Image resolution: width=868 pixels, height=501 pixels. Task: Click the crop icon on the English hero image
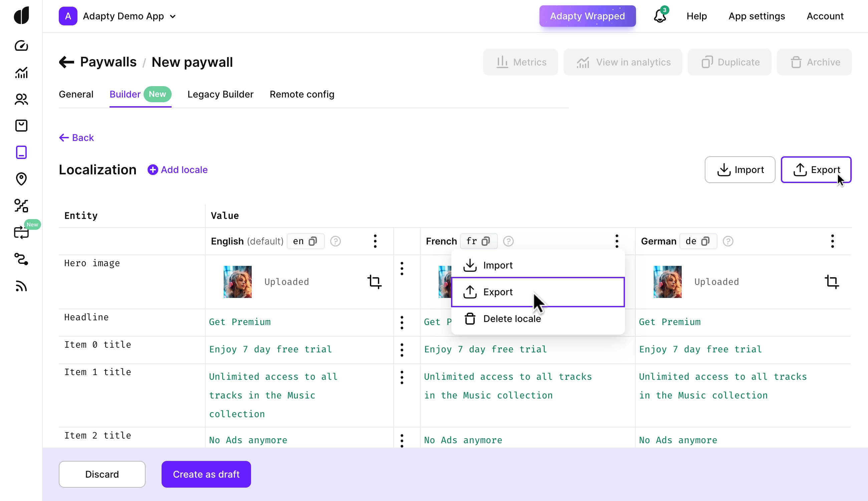point(374,282)
